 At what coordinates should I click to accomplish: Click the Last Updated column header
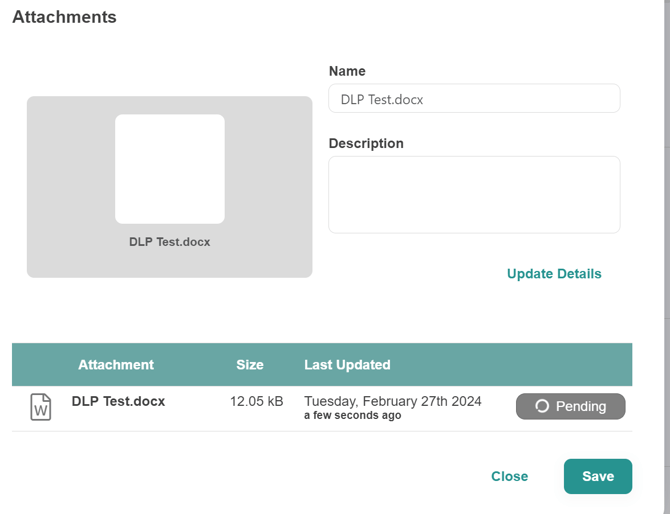[347, 365]
